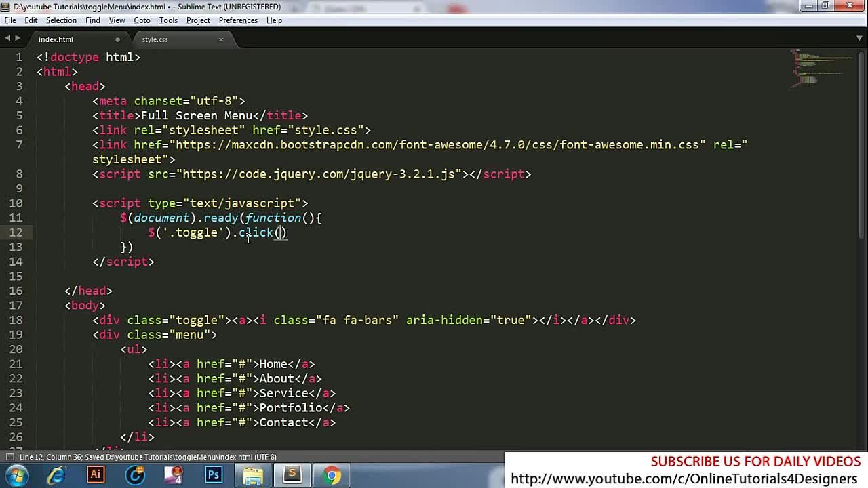Image resolution: width=868 pixels, height=488 pixels.
Task: Click the About list item link code
Action: pyautogui.click(x=235, y=379)
